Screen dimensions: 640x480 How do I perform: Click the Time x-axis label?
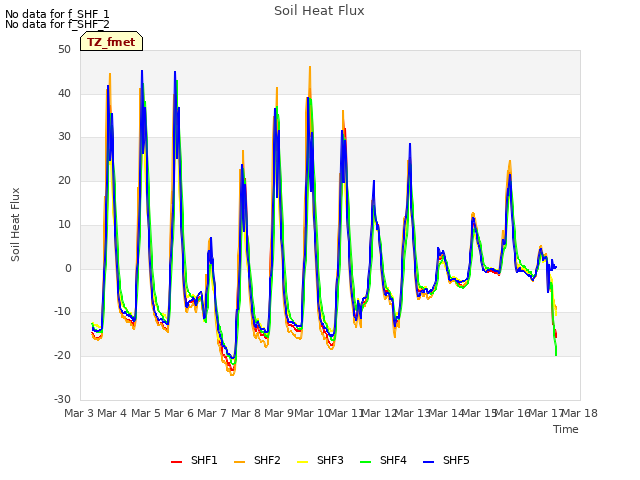coord(566,429)
